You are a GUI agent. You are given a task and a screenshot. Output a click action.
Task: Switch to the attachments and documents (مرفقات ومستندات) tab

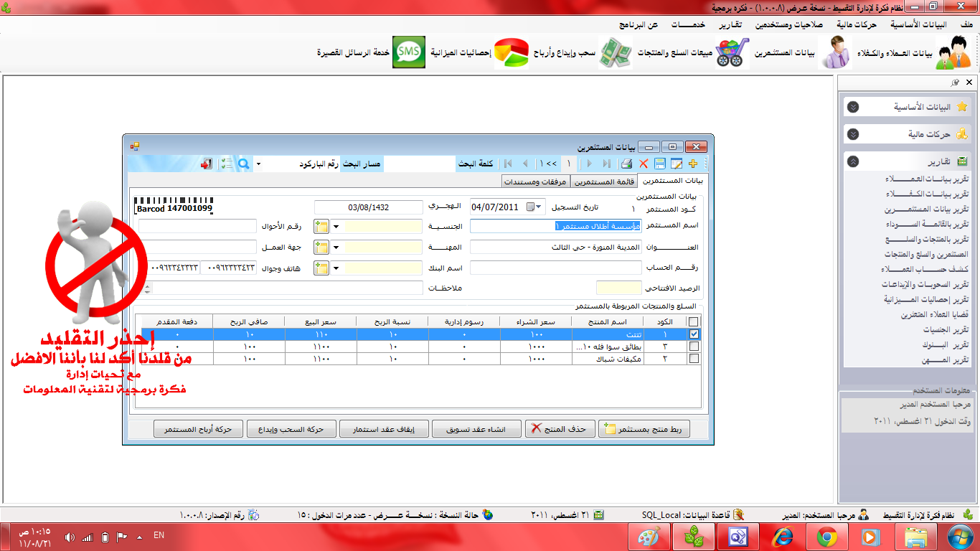pyautogui.click(x=536, y=182)
